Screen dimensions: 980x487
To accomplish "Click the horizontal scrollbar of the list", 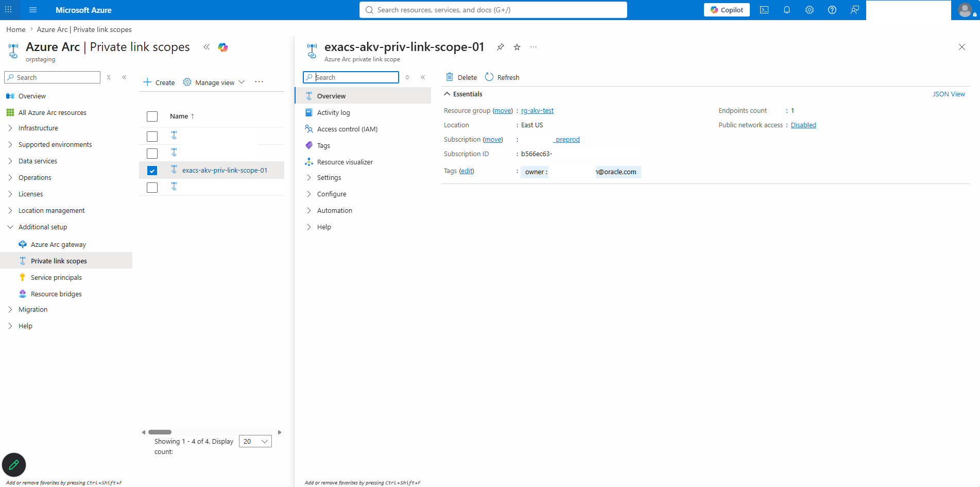I will pos(160,432).
